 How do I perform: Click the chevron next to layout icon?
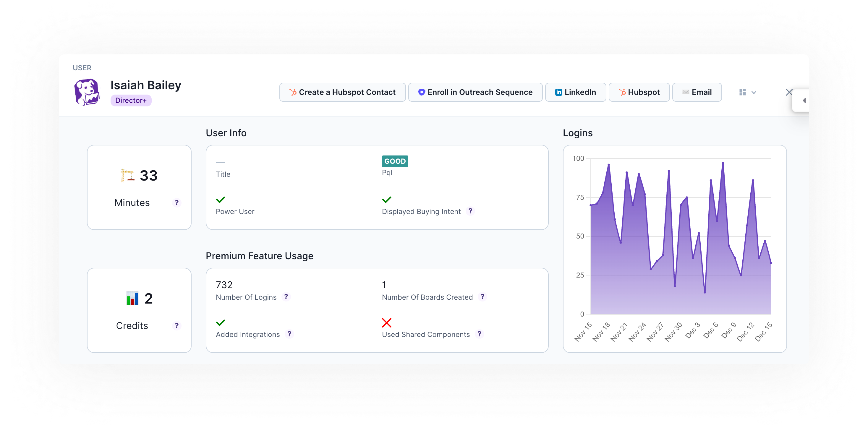click(754, 92)
